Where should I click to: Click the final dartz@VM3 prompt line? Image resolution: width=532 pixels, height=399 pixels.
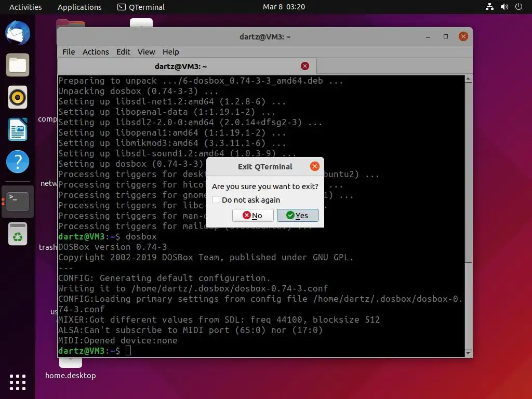(95, 351)
